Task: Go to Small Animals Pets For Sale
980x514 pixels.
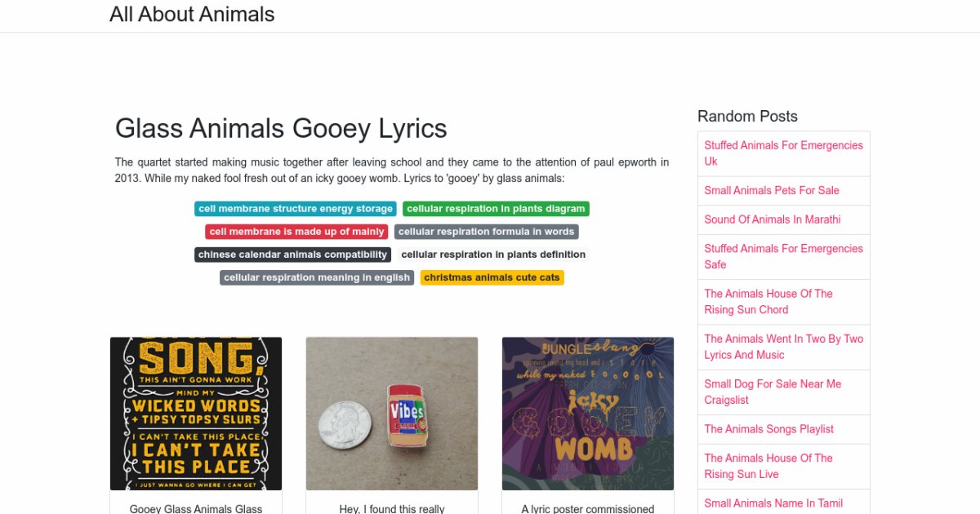Action: coord(772,190)
